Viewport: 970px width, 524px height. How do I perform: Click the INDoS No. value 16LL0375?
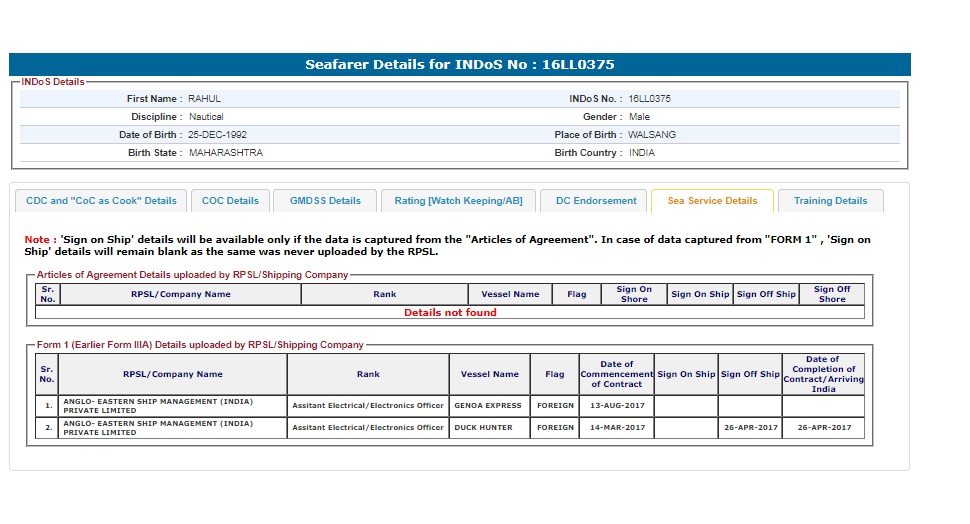click(649, 99)
